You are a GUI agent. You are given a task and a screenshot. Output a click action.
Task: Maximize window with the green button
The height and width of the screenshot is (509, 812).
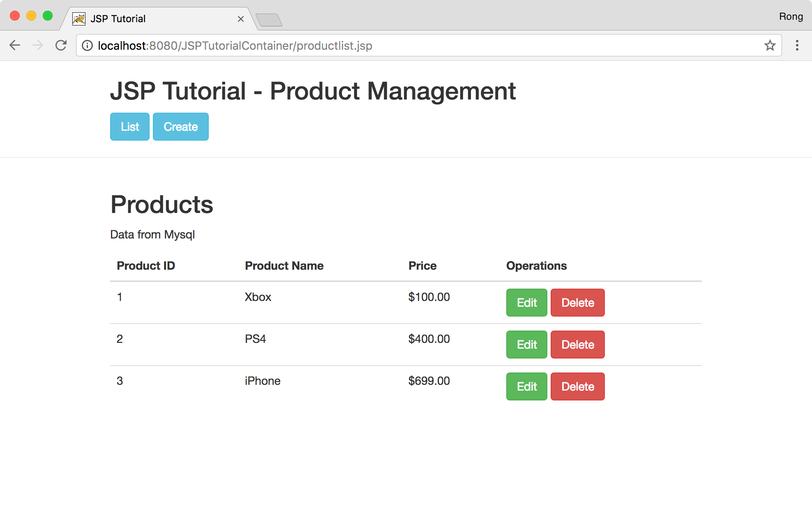click(x=48, y=16)
